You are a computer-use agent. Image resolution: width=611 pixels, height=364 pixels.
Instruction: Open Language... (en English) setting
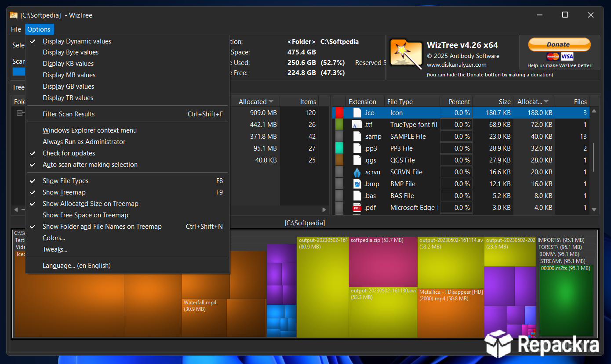[x=127, y=266]
